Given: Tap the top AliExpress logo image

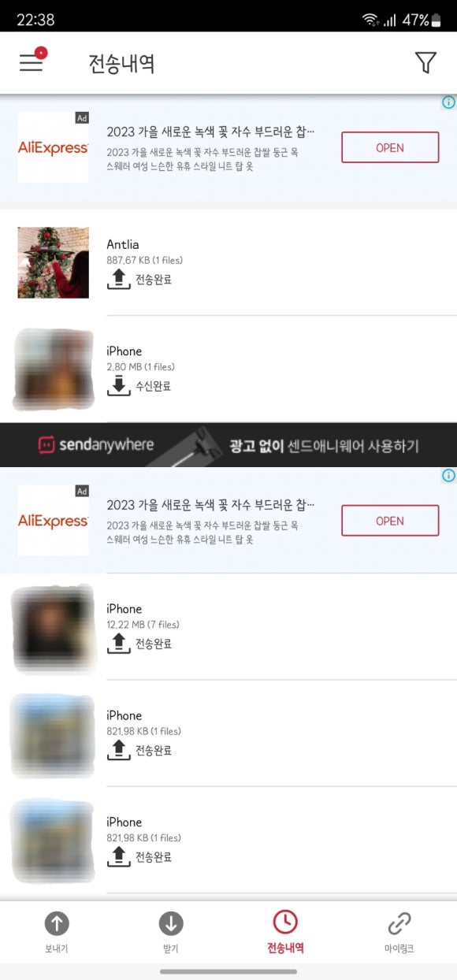Looking at the screenshot, I should point(54,147).
